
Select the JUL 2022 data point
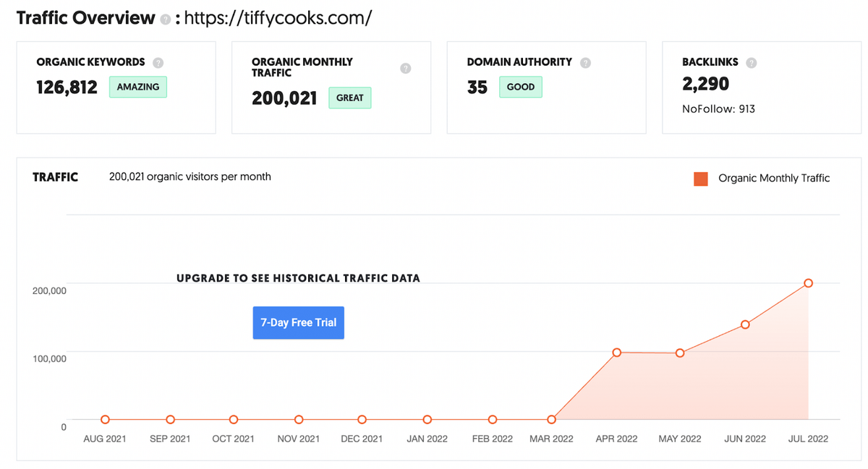tap(809, 283)
